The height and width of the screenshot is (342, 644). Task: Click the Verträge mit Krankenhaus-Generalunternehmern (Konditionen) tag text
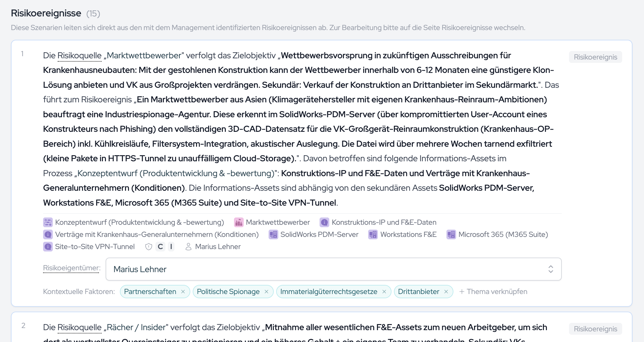click(157, 234)
